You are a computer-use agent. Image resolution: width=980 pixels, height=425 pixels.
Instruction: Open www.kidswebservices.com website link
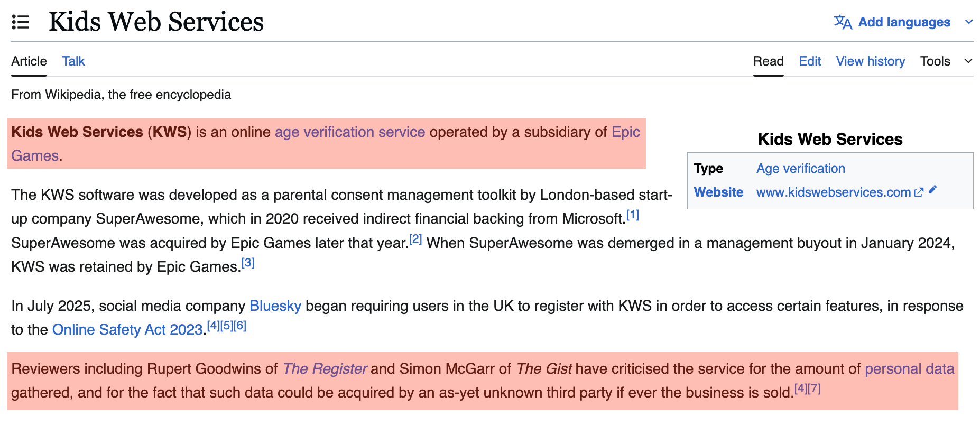[x=833, y=192]
